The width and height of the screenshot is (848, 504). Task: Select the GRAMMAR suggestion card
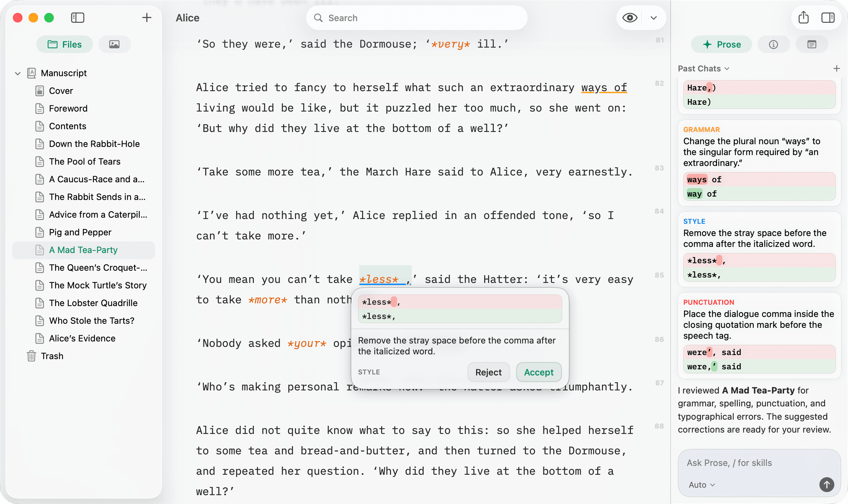point(759,163)
